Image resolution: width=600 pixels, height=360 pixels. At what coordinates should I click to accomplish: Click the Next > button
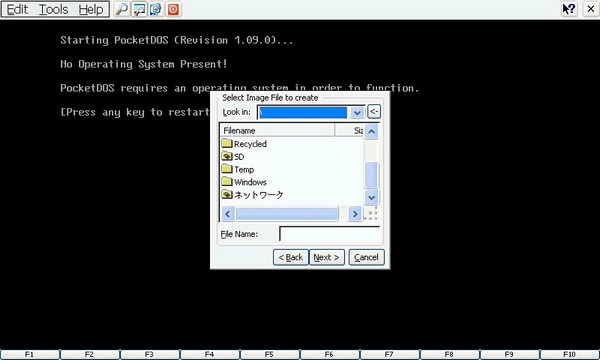pyautogui.click(x=326, y=257)
